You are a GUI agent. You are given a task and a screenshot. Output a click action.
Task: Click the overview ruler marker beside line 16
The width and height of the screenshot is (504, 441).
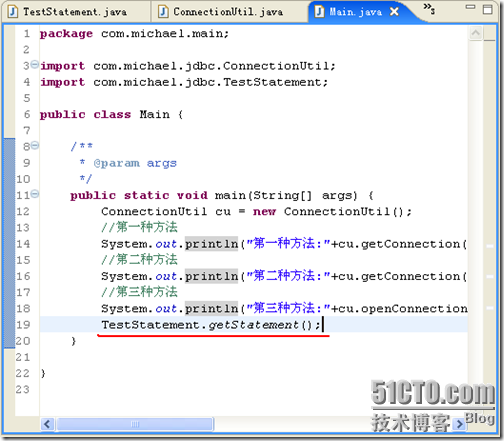click(490, 276)
